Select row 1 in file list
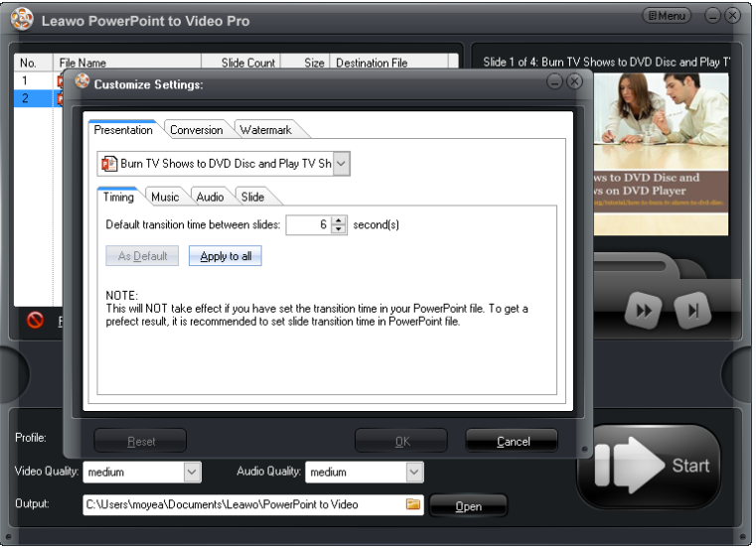The height and width of the screenshot is (550, 756). coord(39,80)
